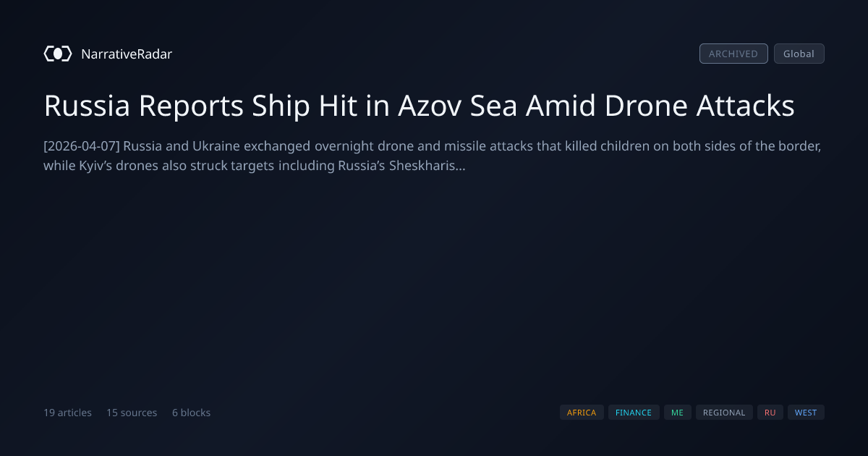Click the red RU tag

770,413
